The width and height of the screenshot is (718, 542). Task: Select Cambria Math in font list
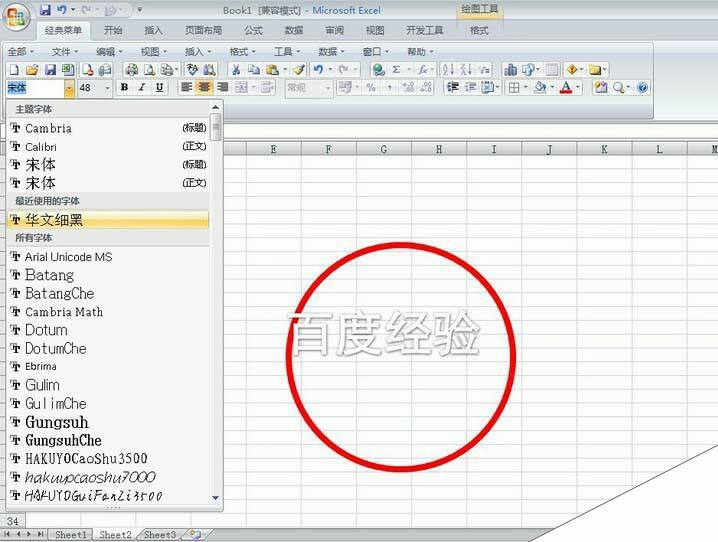[x=63, y=312]
